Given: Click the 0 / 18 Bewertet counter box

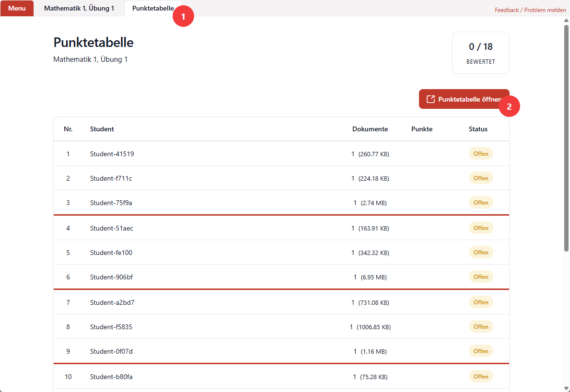Looking at the screenshot, I should 480,53.
